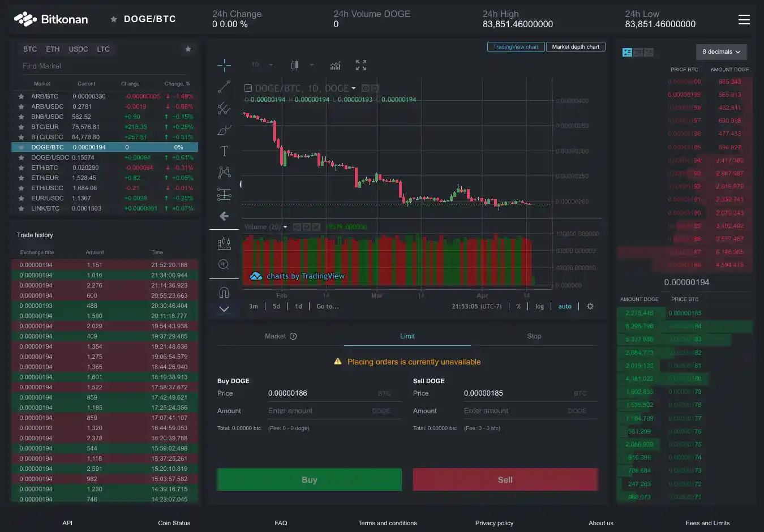Viewport: 764px width, 532px height.
Task: Expand the candlestick chart style dropdown
Action: 312,65
